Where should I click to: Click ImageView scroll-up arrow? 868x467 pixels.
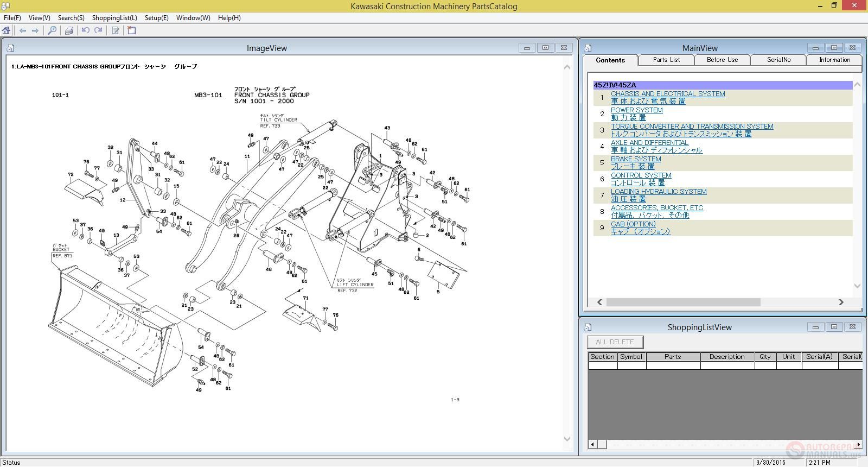[567, 67]
